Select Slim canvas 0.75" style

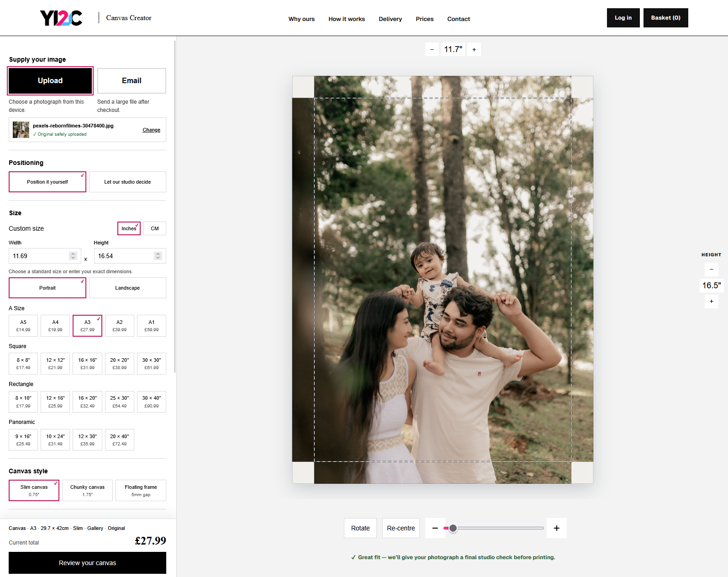pyautogui.click(x=34, y=490)
